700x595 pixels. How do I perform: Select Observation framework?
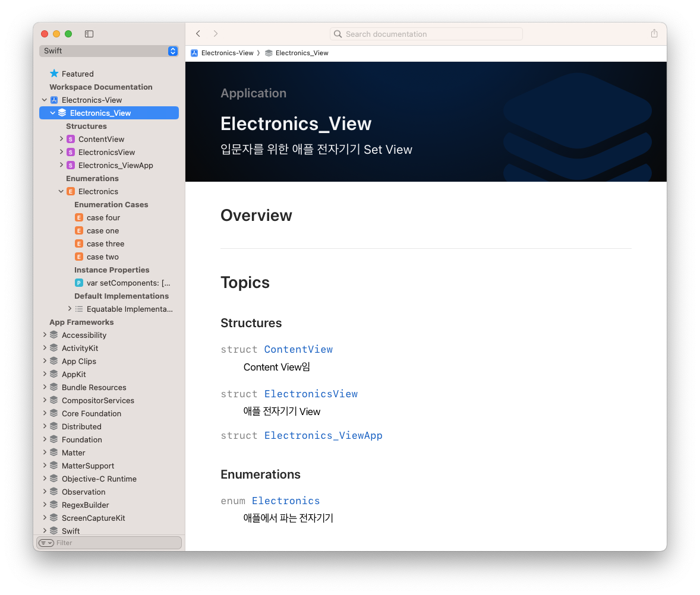(x=83, y=492)
